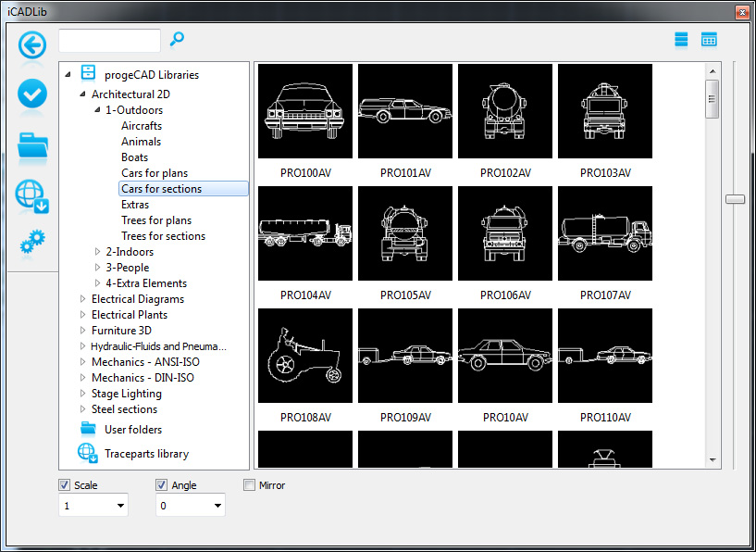The height and width of the screenshot is (552, 756).
Task: Uncheck the Scale checkbox
Action: click(x=64, y=485)
